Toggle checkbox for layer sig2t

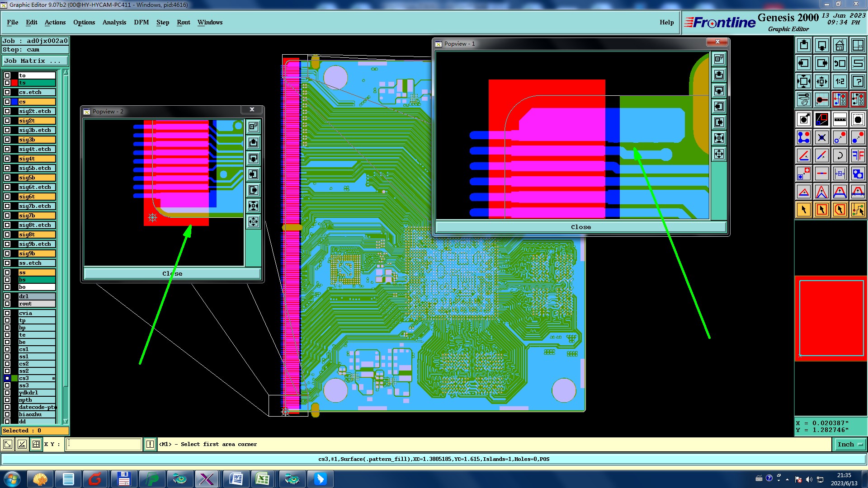(7, 121)
